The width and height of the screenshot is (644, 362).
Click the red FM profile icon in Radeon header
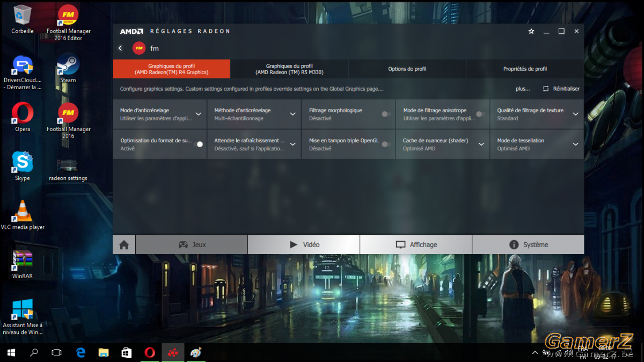(138, 48)
